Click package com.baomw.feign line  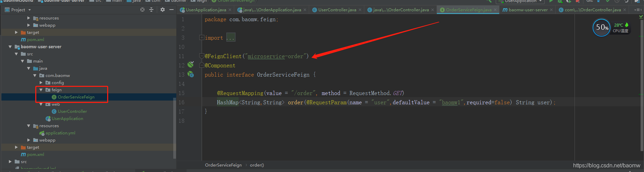click(241, 19)
